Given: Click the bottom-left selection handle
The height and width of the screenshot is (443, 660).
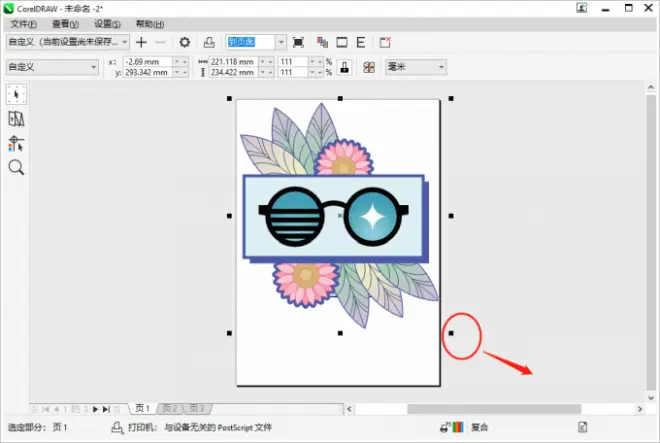Looking at the screenshot, I should [229, 333].
